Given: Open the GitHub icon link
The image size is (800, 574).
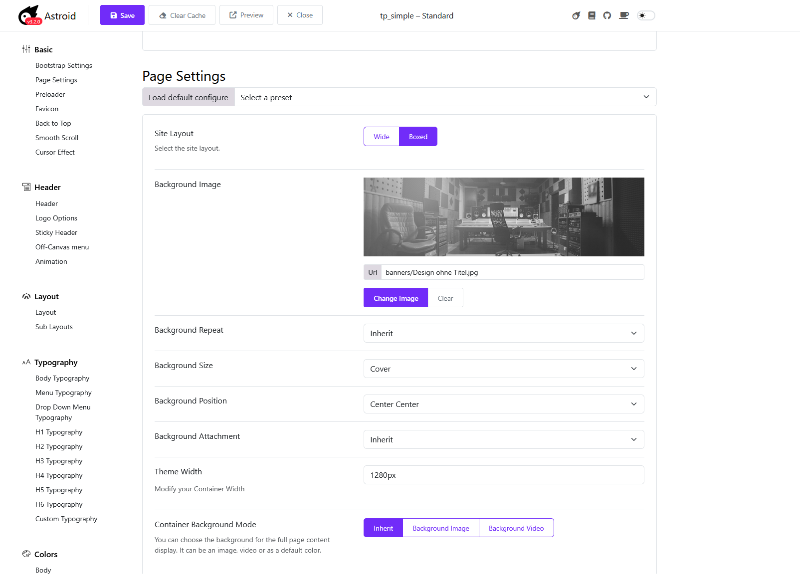Looking at the screenshot, I should pos(607,15).
